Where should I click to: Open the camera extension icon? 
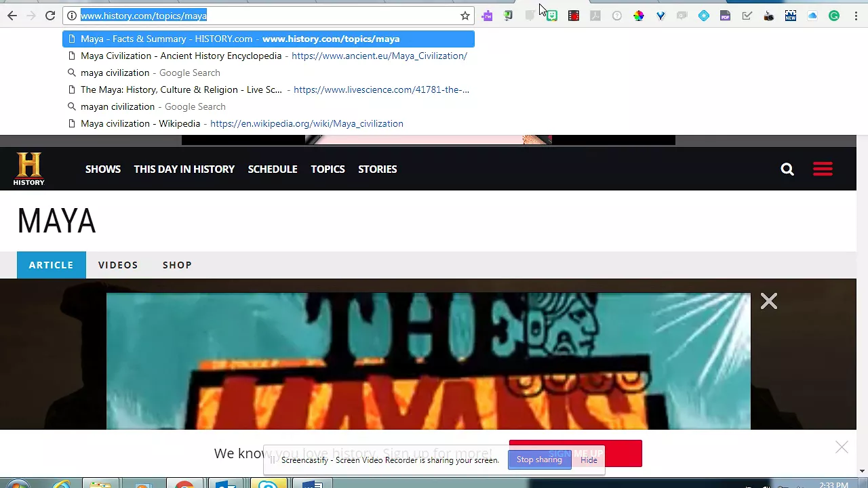[769, 16]
